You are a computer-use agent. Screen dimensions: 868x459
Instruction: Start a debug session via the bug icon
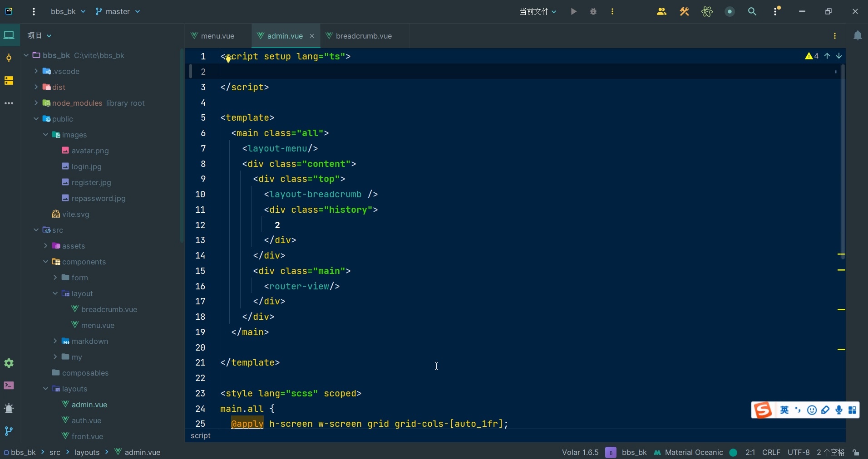point(593,12)
